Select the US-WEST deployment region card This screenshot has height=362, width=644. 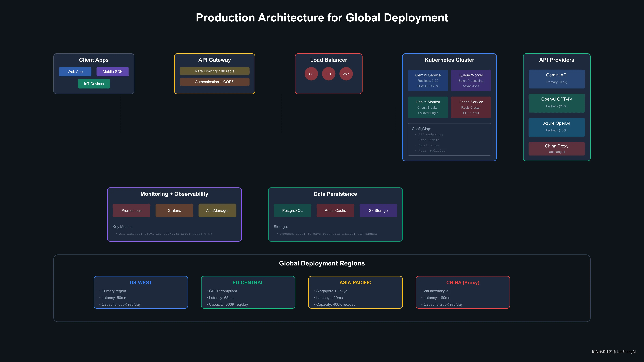pos(141,292)
